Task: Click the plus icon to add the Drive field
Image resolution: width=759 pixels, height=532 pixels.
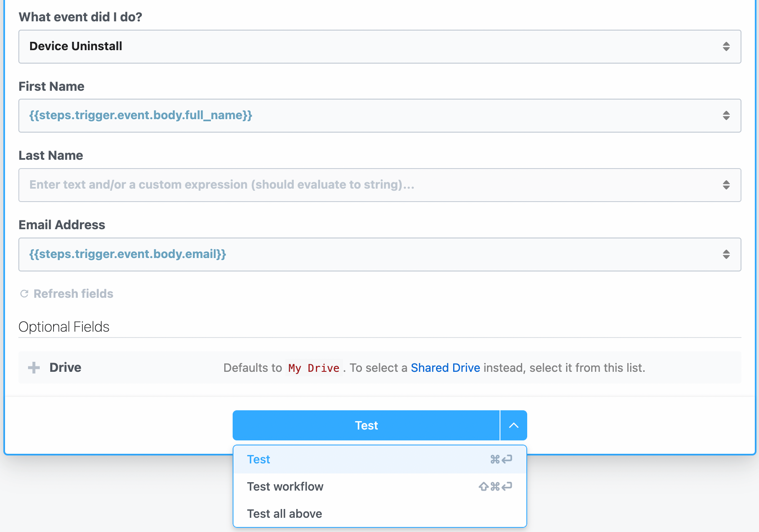Action: click(34, 368)
